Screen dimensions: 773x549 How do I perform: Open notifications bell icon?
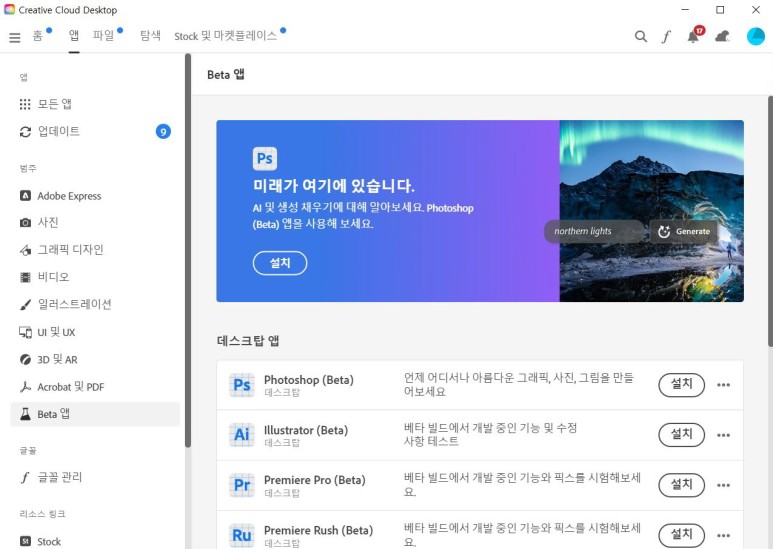693,36
